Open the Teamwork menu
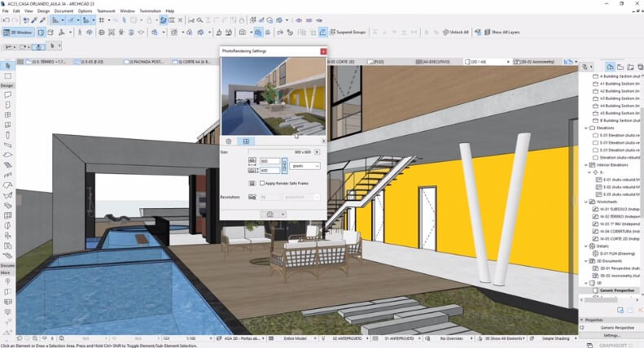This screenshot has height=348, width=644. click(x=106, y=11)
